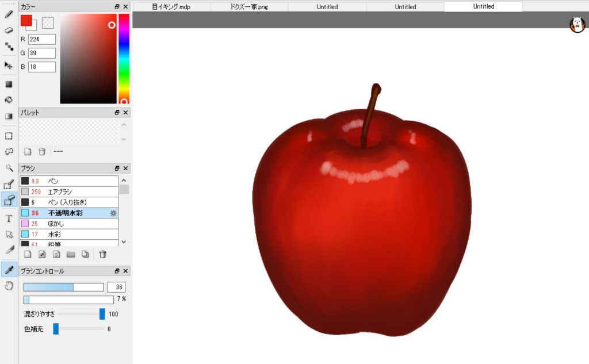Viewport: 589px width, 364px height.
Task: Pick the Move tool
Action: pos(9,66)
